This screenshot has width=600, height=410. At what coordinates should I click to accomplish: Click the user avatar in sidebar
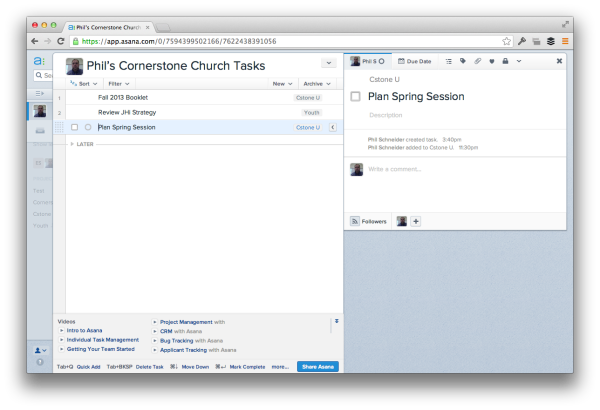click(40, 111)
